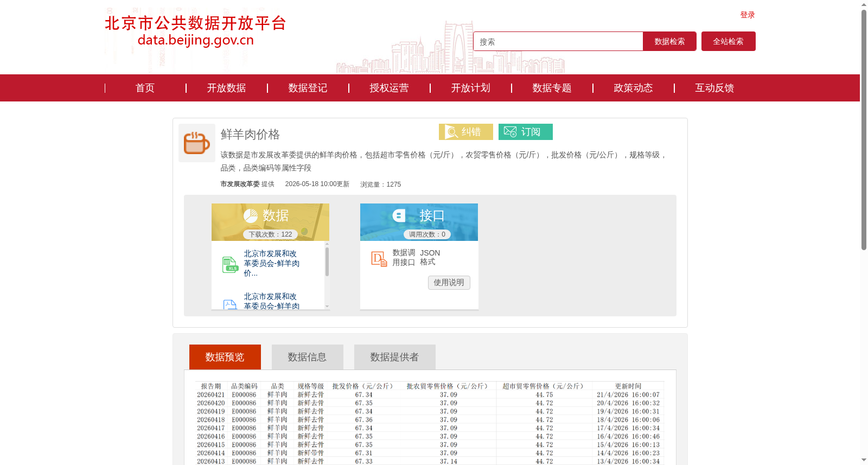Click the download list scroll down arrow
This screenshot has width=868, height=465.
(x=327, y=307)
